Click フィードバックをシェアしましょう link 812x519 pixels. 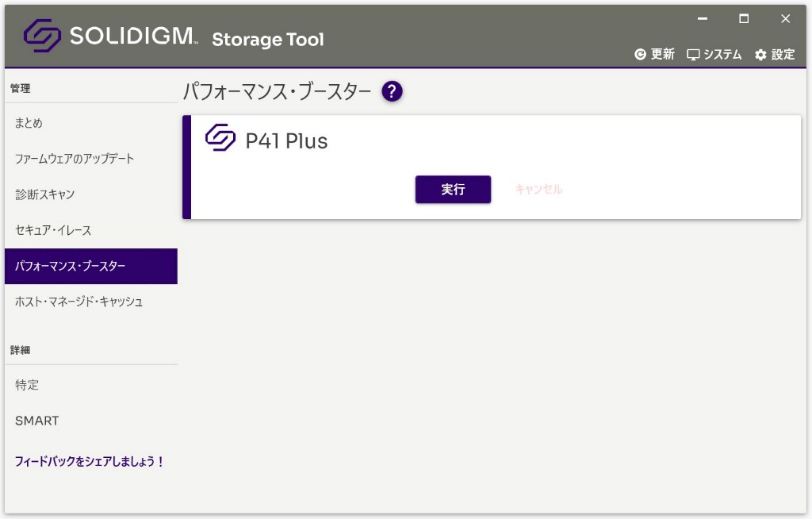tap(89, 461)
